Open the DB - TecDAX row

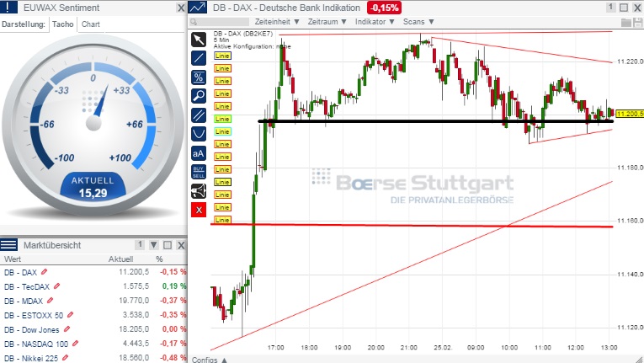pyautogui.click(x=93, y=286)
